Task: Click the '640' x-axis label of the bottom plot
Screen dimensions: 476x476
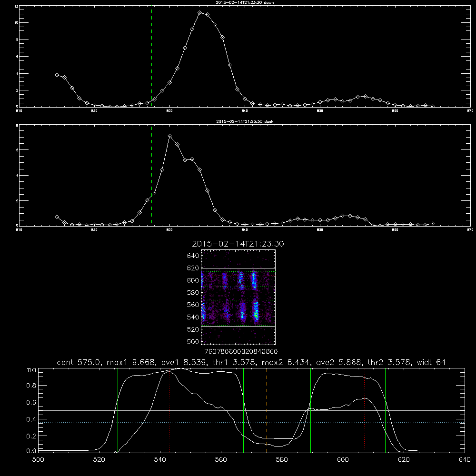Action: point(465,460)
